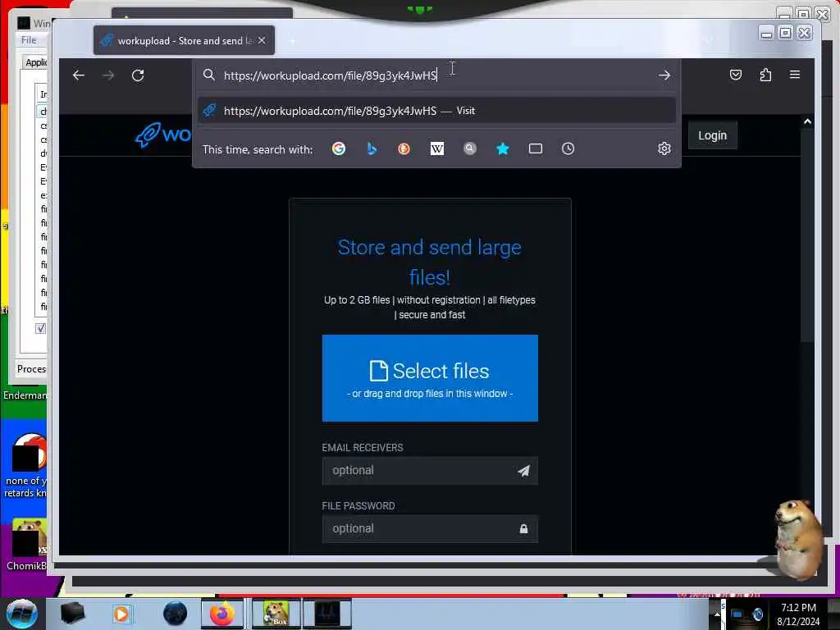
Task: Click the dark globe taskbar icon
Action: point(176,614)
